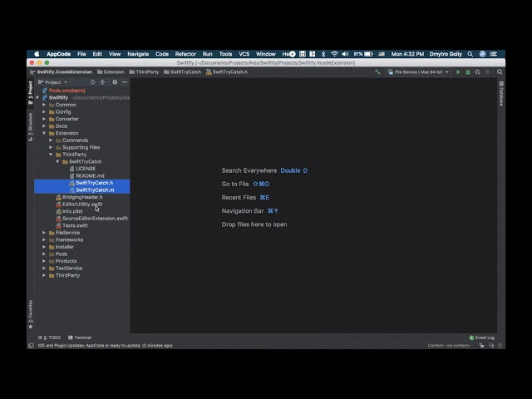The width and height of the screenshot is (532, 399).
Task: Open macOS Notification Center icon
Action: click(x=493, y=54)
